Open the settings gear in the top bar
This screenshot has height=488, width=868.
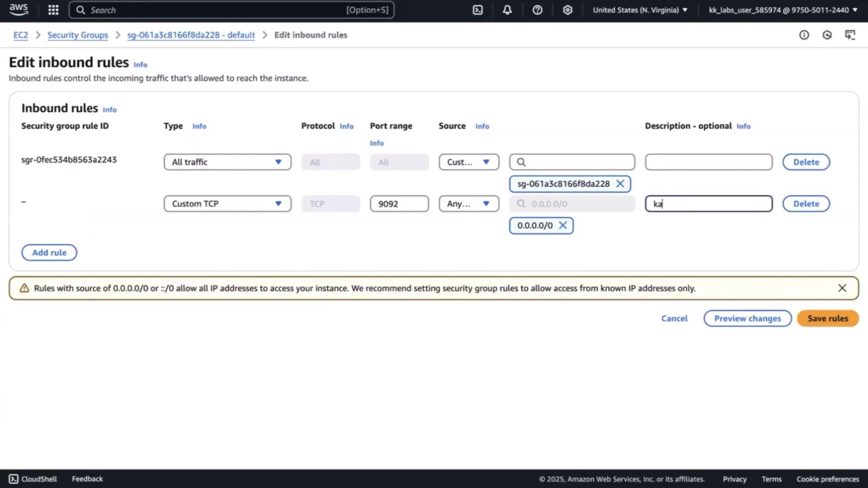(567, 10)
